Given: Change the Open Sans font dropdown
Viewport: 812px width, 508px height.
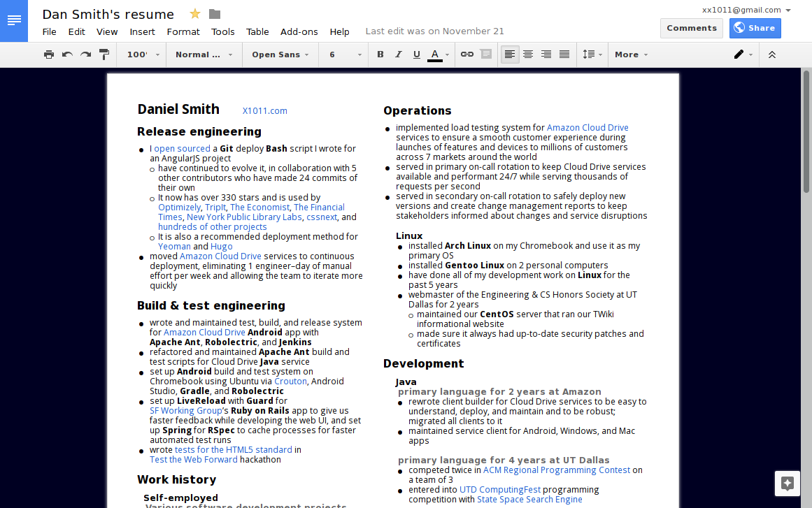Looking at the screenshot, I should click(x=280, y=55).
